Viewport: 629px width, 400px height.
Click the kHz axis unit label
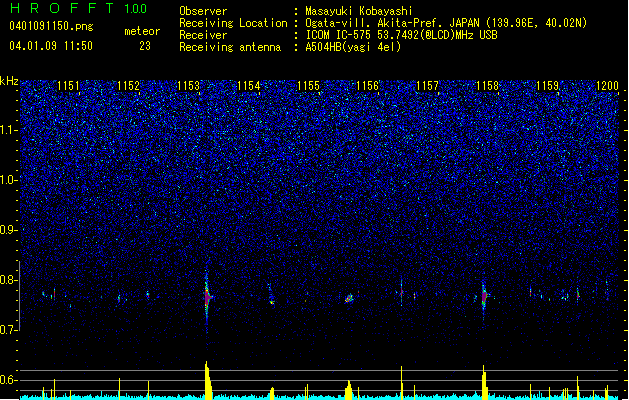coord(9,81)
